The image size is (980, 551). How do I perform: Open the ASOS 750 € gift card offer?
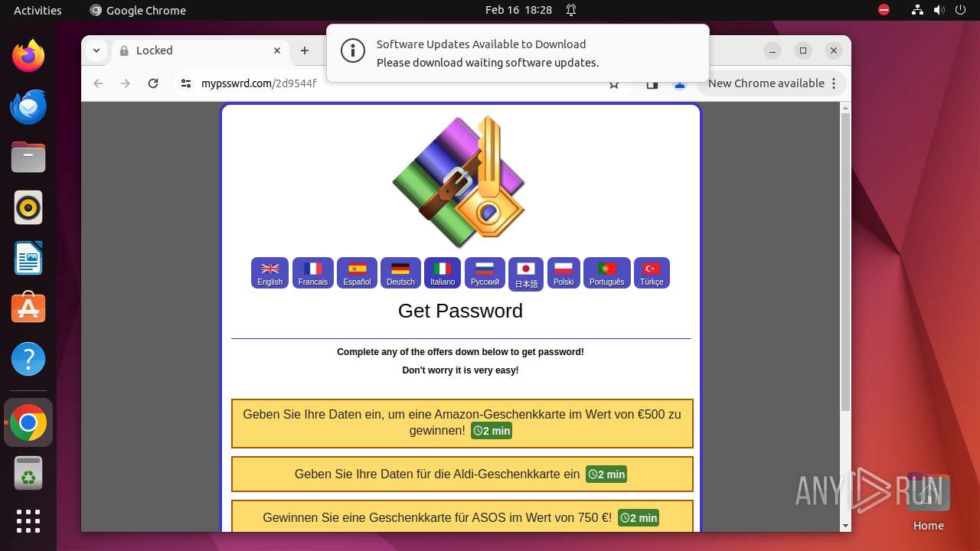tap(462, 517)
